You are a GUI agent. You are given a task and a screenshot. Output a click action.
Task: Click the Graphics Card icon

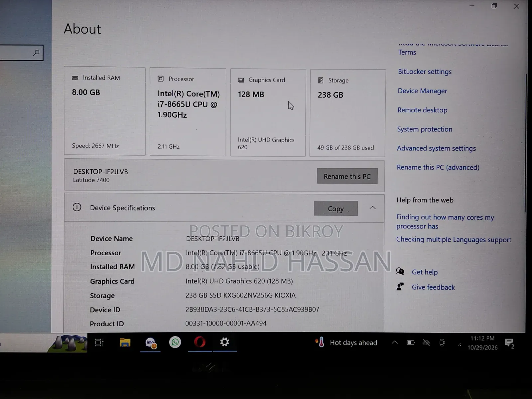click(x=241, y=80)
